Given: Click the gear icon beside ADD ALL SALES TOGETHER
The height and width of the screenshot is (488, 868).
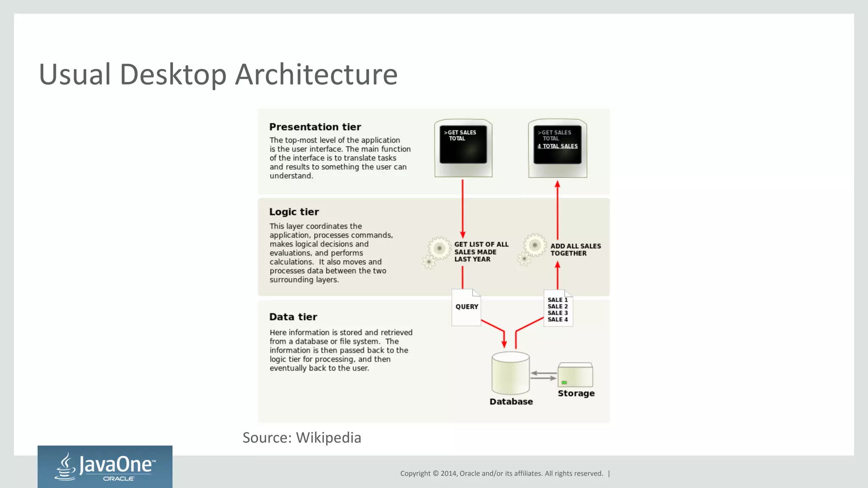Looking at the screenshot, I should click(532, 249).
